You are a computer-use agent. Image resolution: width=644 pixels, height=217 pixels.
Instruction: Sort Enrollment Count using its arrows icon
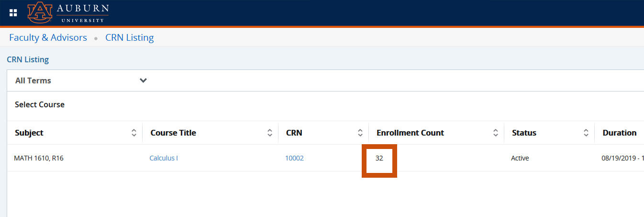pyautogui.click(x=496, y=133)
